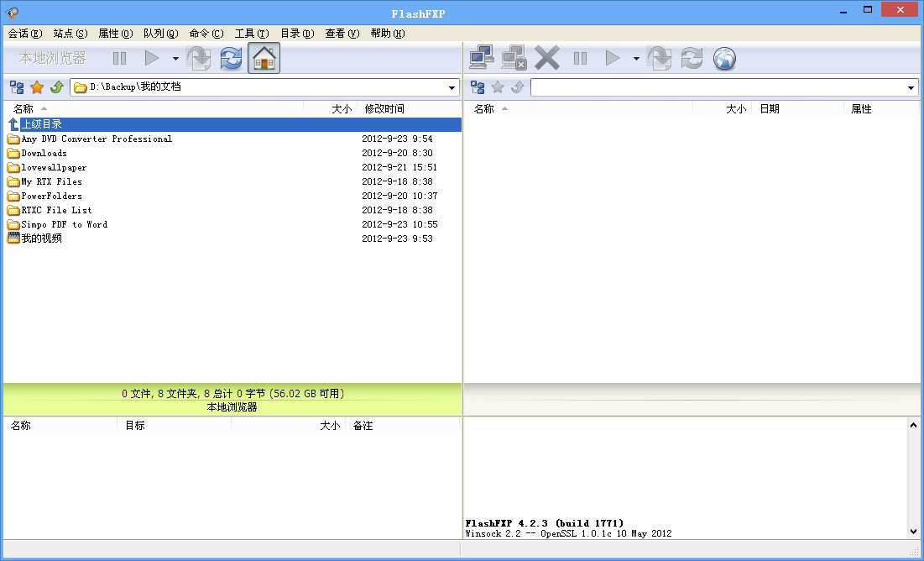924x561 pixels.
Task: Click the local pane Favorites star icon
Action: [x=37, y=87]
